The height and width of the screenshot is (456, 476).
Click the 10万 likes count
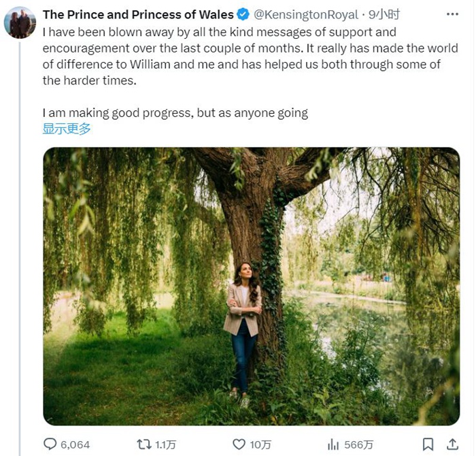click(x=260, y=444)
